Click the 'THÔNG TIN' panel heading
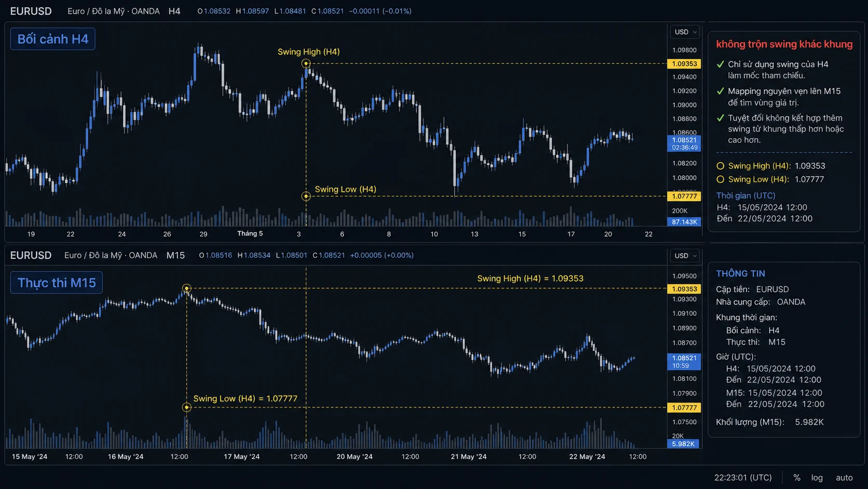 tap(740, 274)
